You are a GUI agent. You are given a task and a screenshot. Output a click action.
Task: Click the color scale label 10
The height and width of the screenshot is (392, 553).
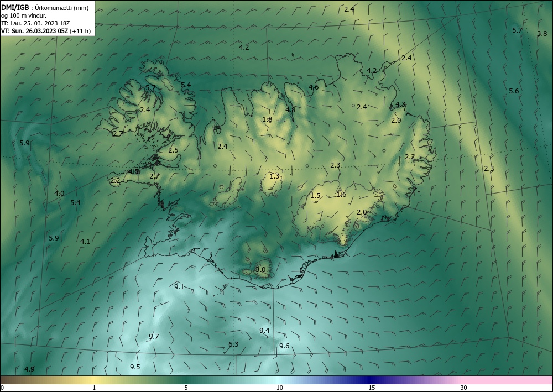coord(280,388)
